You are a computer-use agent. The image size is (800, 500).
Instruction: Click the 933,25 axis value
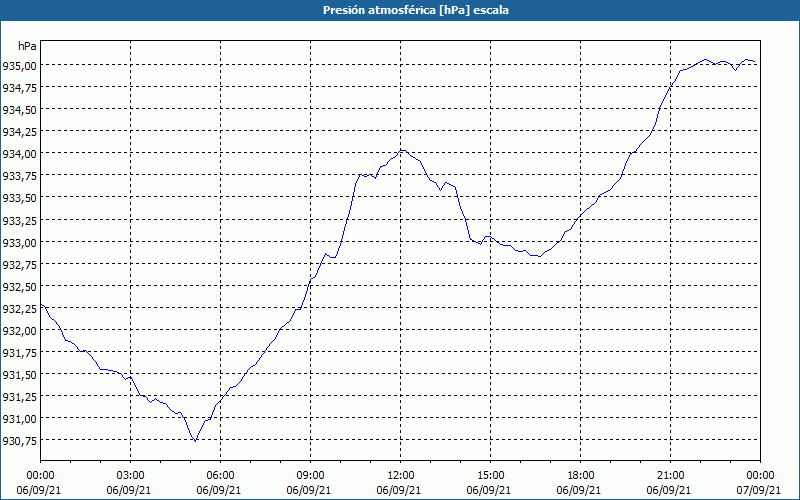(19, 220)
